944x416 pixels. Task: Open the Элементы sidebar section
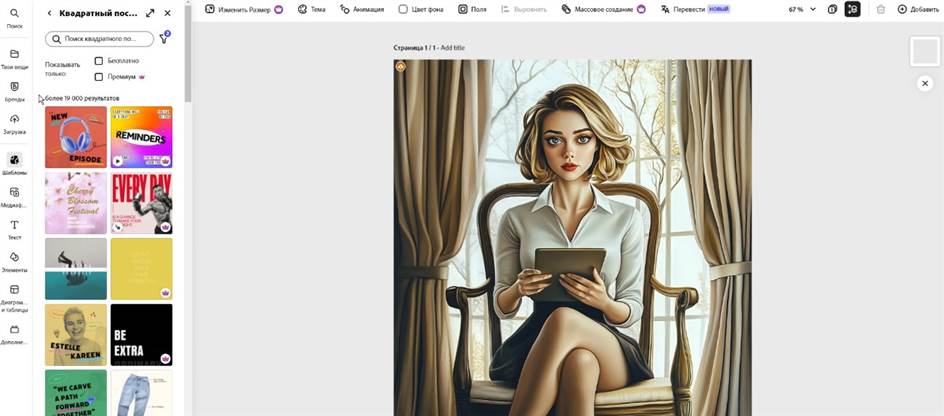14,258
